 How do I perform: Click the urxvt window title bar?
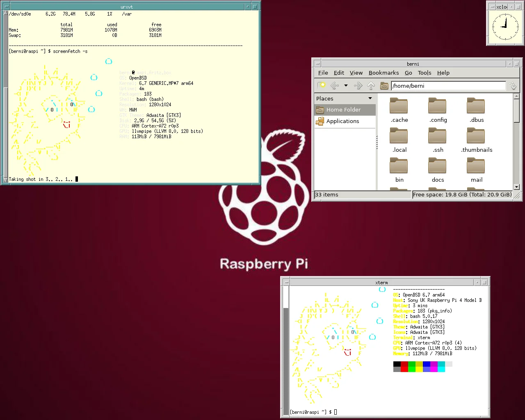[127, 7]
